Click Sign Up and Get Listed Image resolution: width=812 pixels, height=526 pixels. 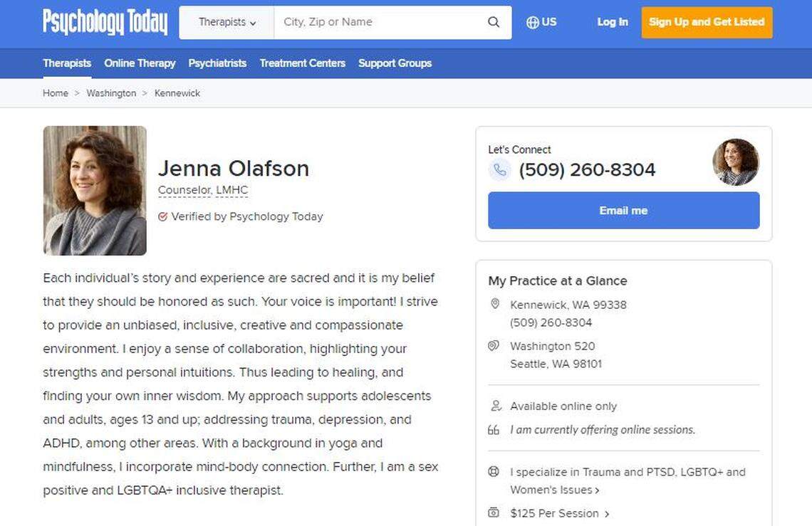707,22
